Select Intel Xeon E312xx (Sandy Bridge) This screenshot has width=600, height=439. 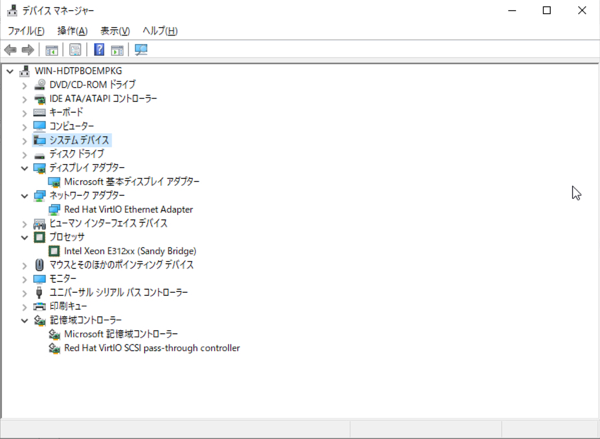pos(130,251)
